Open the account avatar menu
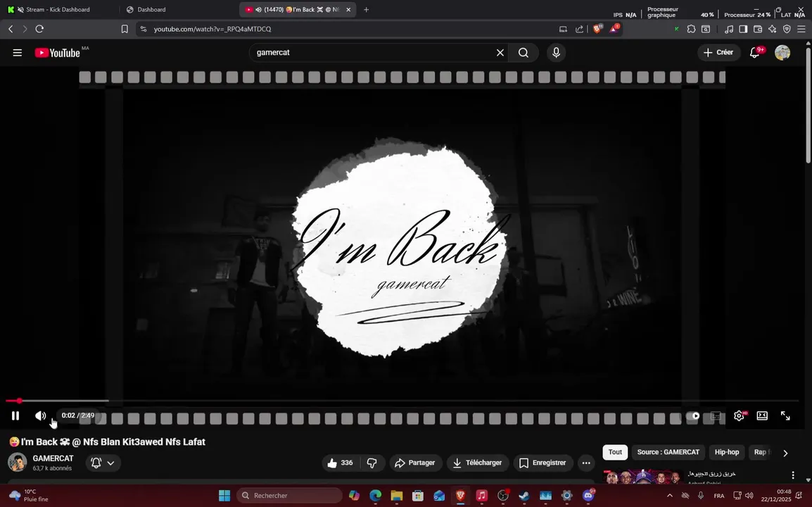Screen dimensions: 812x507 (782, 52)
